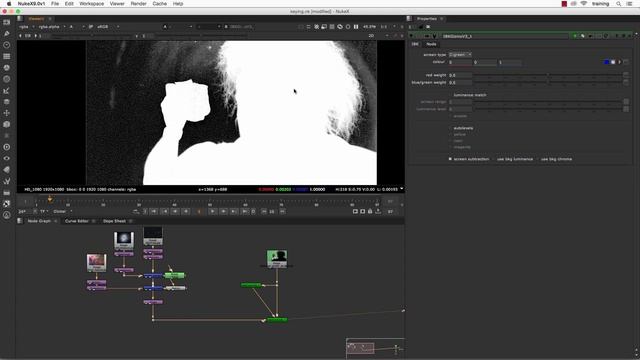Toggle the screen subtraction checkbox

click(x=450, y=159)
